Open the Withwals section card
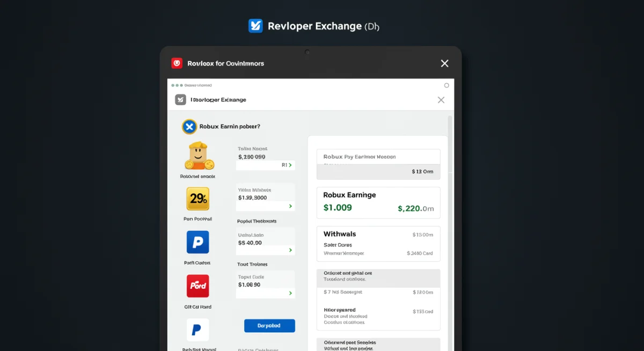Viewport: 644px width, 351px height. tap(378, 244)
